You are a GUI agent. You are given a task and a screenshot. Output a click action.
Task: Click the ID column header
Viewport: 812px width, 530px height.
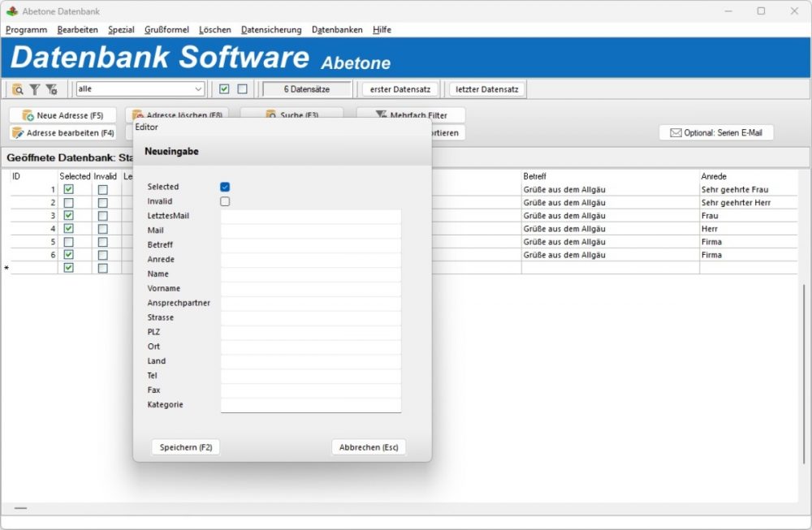[16, 176]
